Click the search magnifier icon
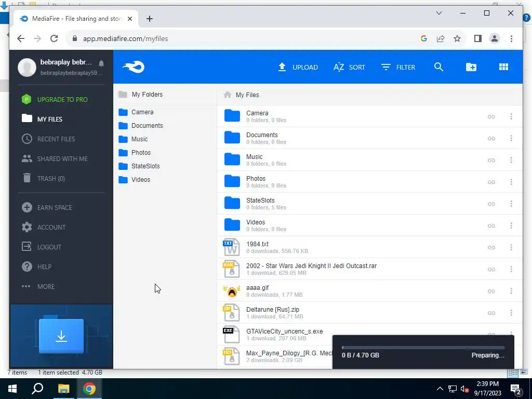Viewport: 532px width, 399px height. coord(438,67)
